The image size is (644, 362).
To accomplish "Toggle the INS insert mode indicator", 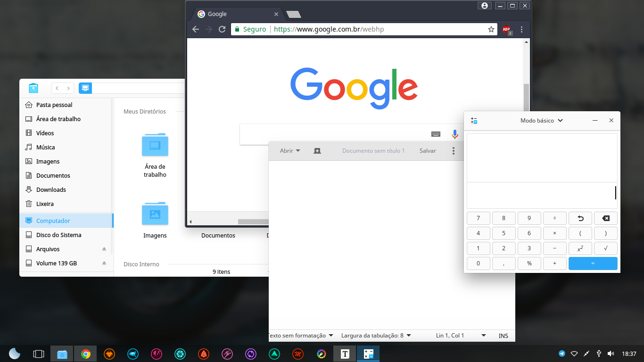I will click(504, 336).
